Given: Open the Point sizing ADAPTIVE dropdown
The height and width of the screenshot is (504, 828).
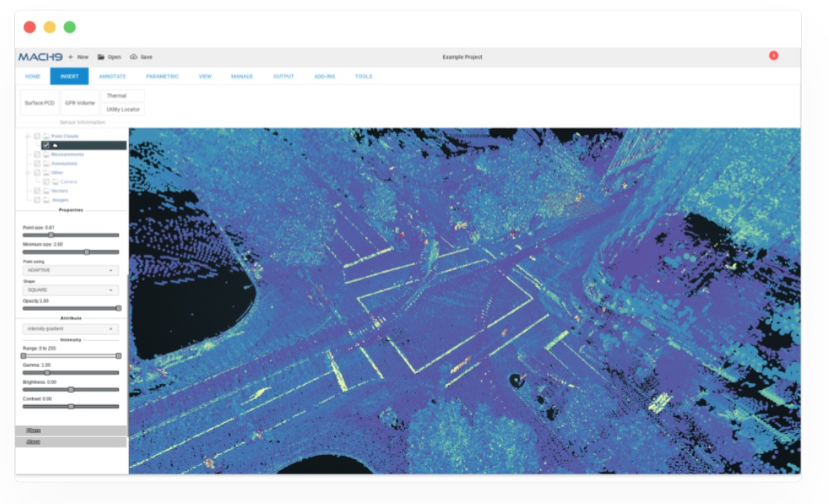Looking at the screenshot, I should tap(70, 270).
